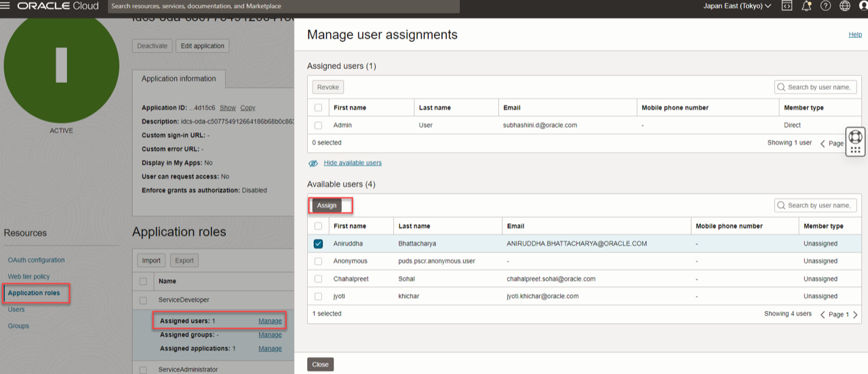Open the hamburger navigation menu
This screenshot has height=374, width=868.
[5, 5]
